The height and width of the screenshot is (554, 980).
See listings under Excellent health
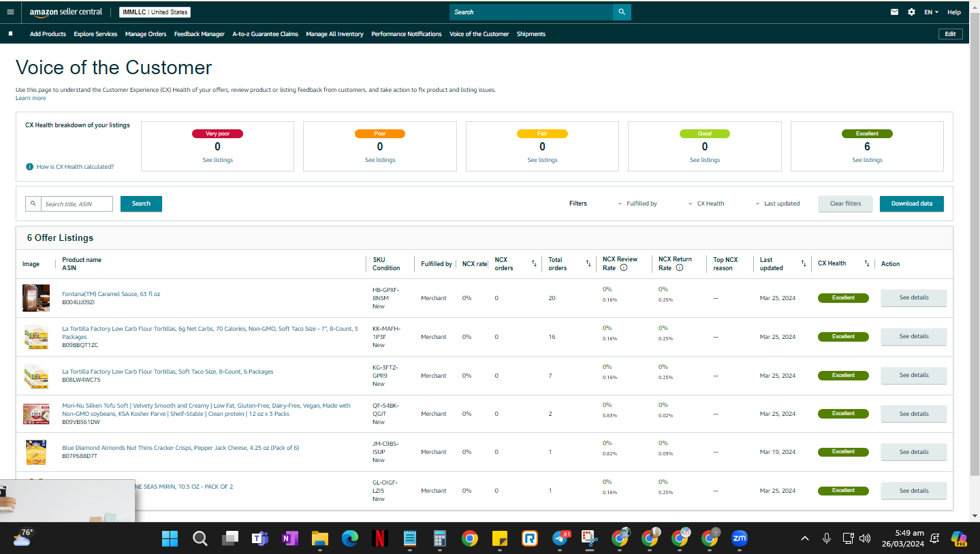coord(867,160)
